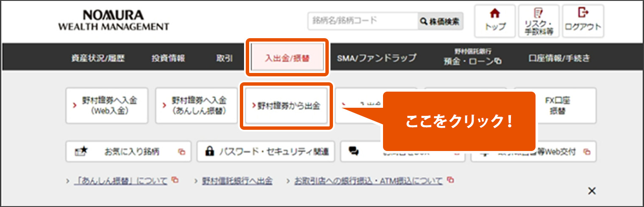Open the SMA/ファンドラップ menu
This screenshot has width=644, height=207.
377,58
